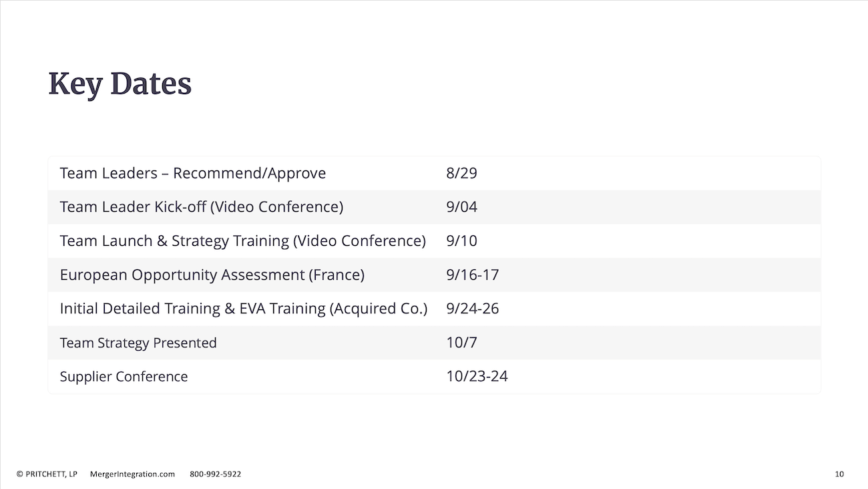Click the 800-992-5922 phone number
Viewport: 868px width, 489px height.
(x=215, y=474)
